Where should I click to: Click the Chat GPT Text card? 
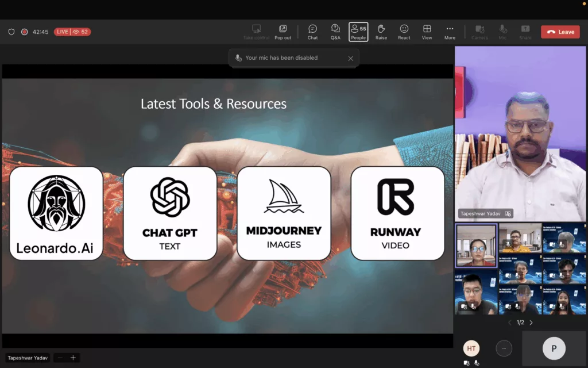coord(170,213)
